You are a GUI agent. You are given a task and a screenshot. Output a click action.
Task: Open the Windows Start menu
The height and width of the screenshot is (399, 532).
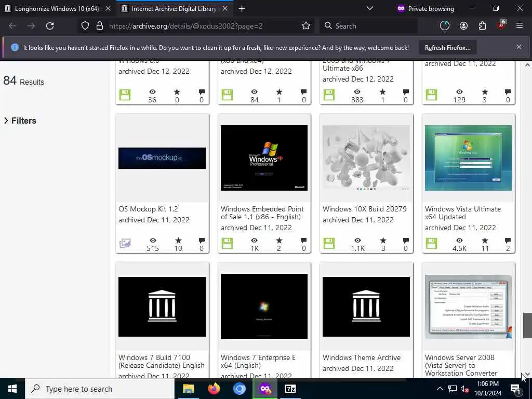click(12, 389)
